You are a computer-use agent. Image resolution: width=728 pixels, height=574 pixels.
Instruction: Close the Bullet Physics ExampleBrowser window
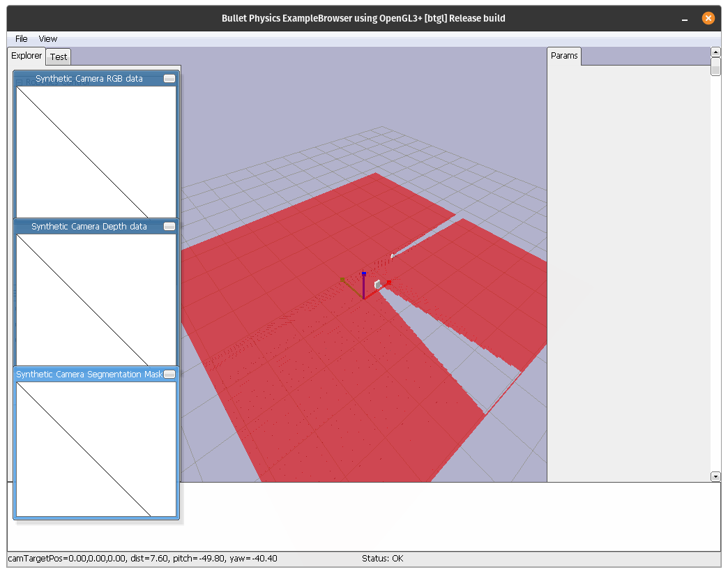pos(708,18)
